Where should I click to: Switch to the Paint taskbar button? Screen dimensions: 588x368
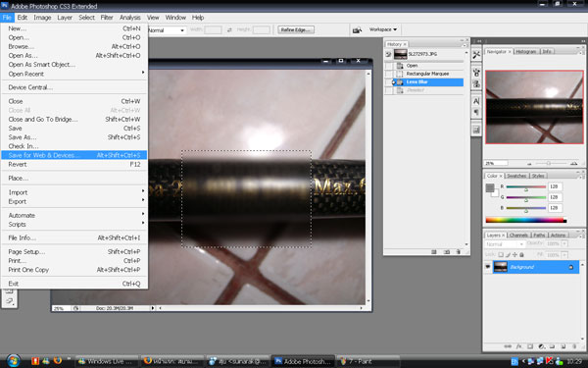368,361
